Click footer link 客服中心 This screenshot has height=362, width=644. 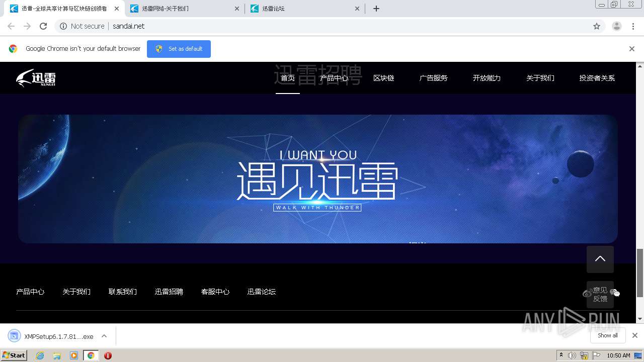pyautogui.click(x=215, y=292)
